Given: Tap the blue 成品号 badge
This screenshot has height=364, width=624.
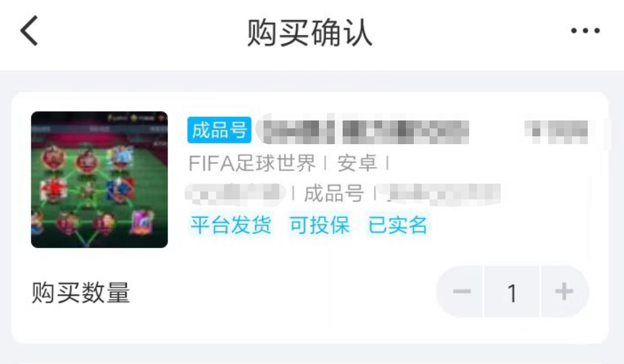Looking at the screenshot, I should tap(219, 130).
